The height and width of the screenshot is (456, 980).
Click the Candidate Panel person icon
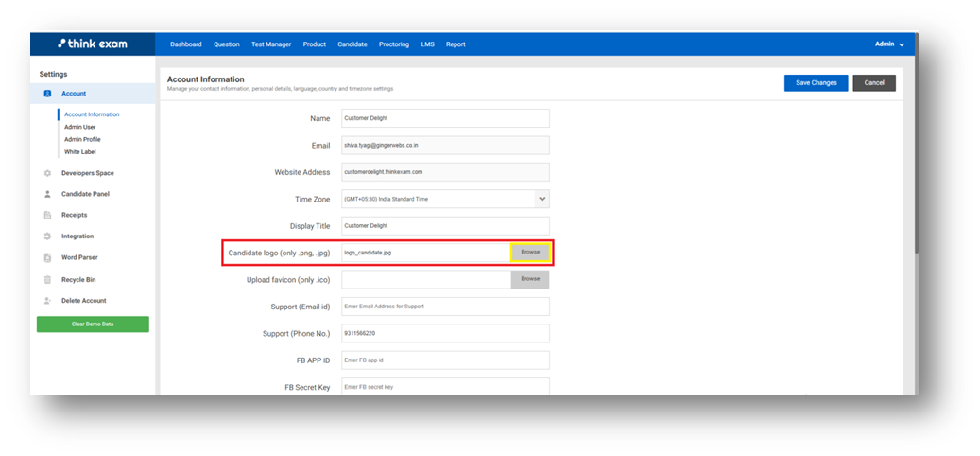click(x=47, y=194)
